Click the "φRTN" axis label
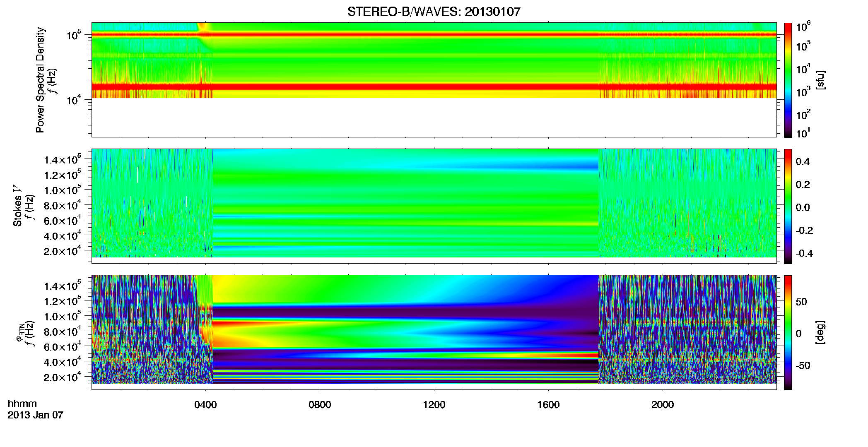Viewport: 868px width, 447px height. tap(19, 332)
